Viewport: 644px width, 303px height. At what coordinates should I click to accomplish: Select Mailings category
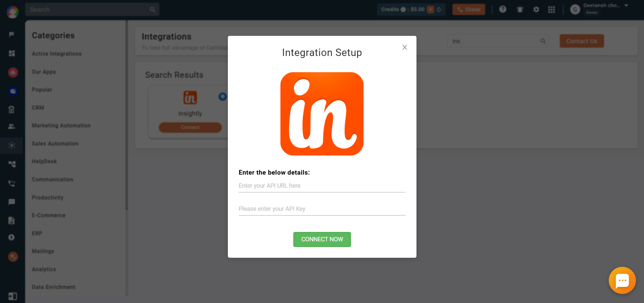43,251
